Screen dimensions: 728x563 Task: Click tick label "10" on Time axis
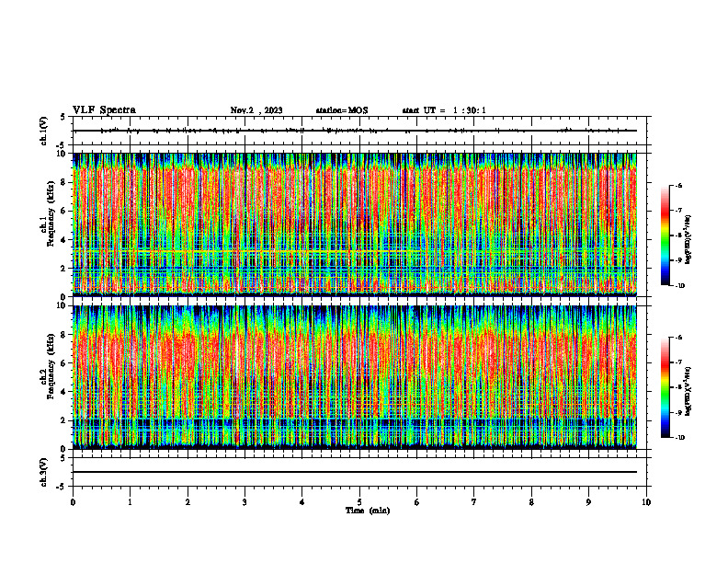coord(646,502)
